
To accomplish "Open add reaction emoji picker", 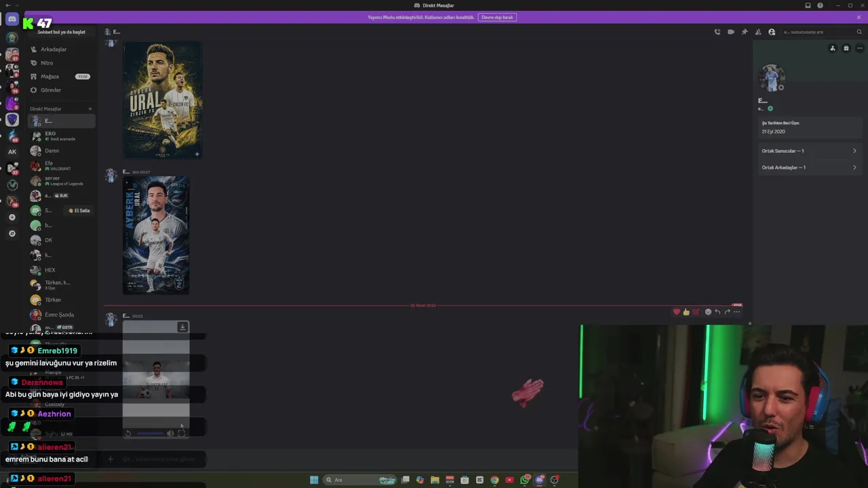I will pos(708,312).
